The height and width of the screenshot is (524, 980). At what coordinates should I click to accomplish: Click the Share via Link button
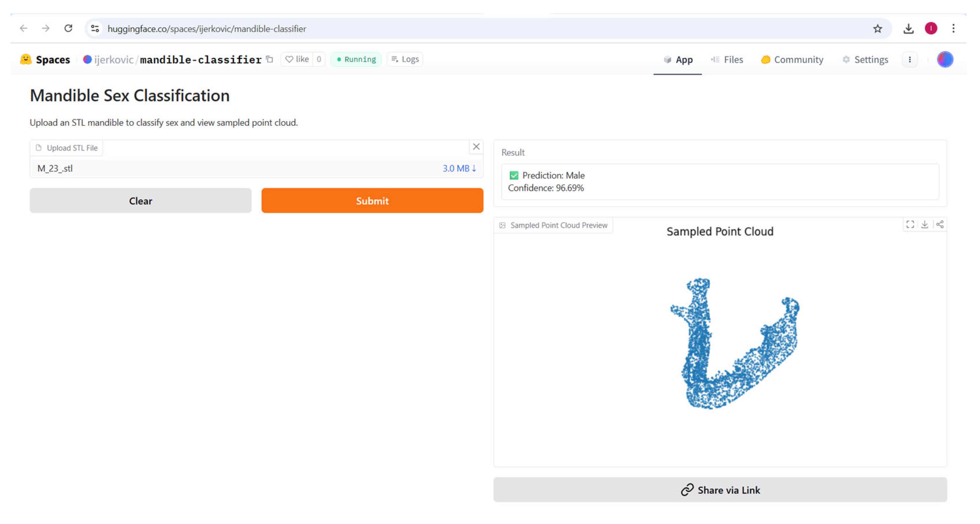720,490
